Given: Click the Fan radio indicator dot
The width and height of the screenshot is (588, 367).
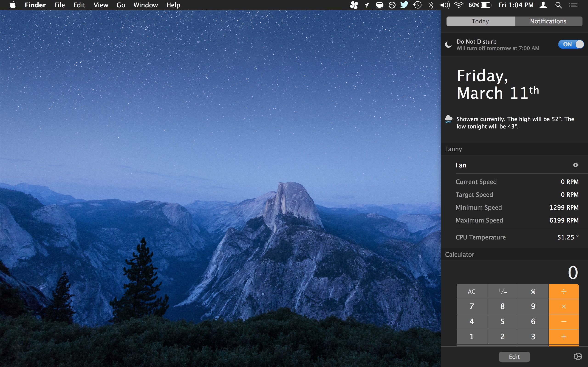Looking at the screenshot, I should point(575,165).
